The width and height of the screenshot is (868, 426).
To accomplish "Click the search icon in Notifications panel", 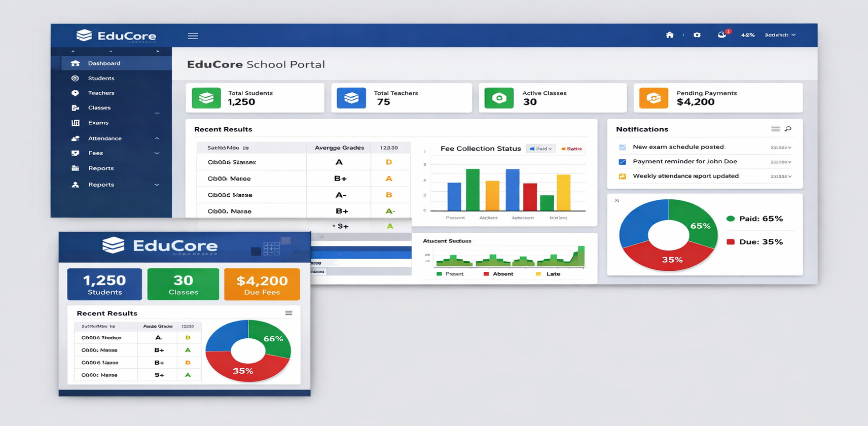I will (788, 129).
